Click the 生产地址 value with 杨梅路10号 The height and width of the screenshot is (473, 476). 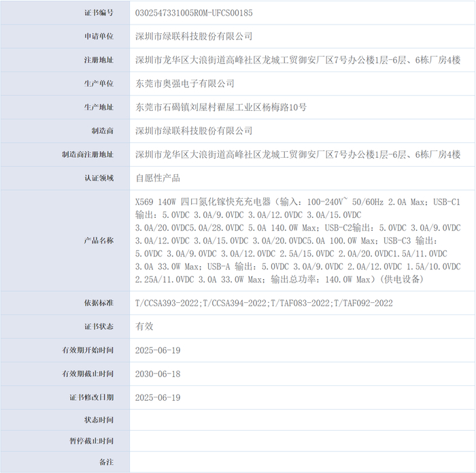click(x=221, y=108)
